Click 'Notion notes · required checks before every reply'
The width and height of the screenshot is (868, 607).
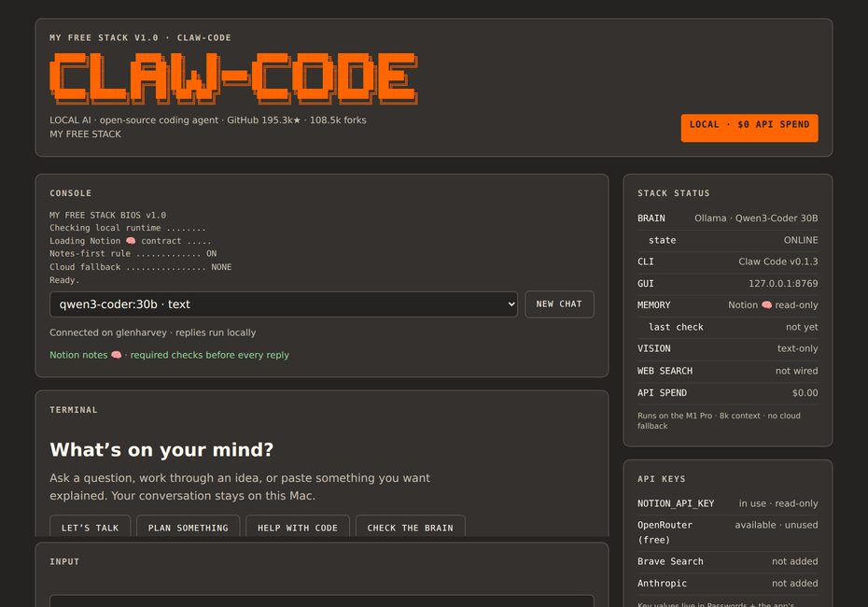169,355
